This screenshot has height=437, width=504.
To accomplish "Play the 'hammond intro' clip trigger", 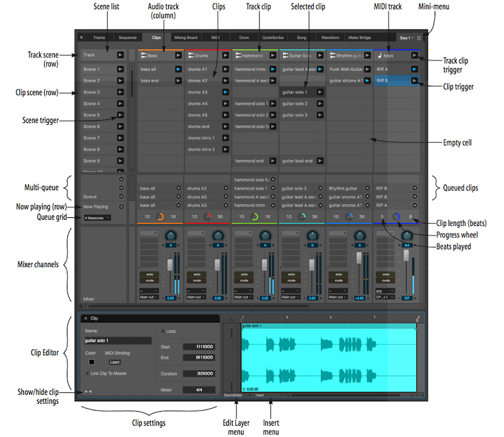I will (273, 69).
